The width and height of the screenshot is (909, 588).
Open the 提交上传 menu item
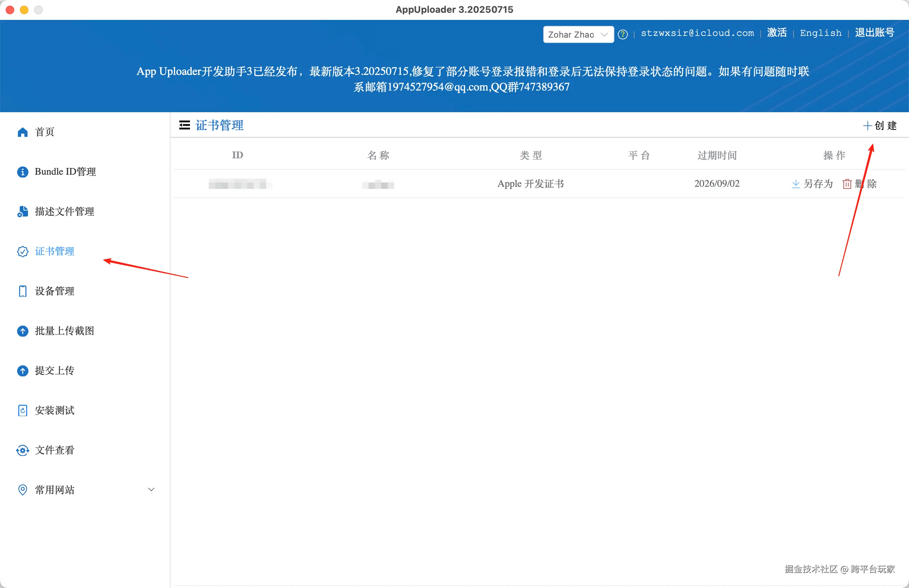click(54, 370)
